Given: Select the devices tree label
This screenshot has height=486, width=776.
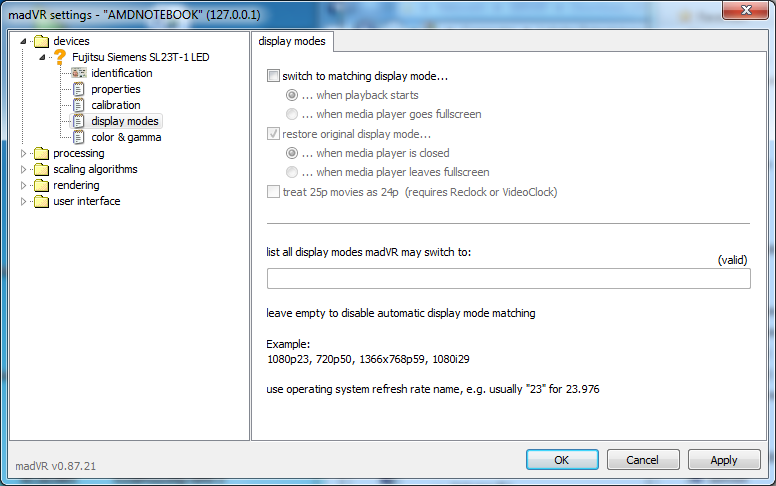Looking at the screenshot, I should click(71, 41).
